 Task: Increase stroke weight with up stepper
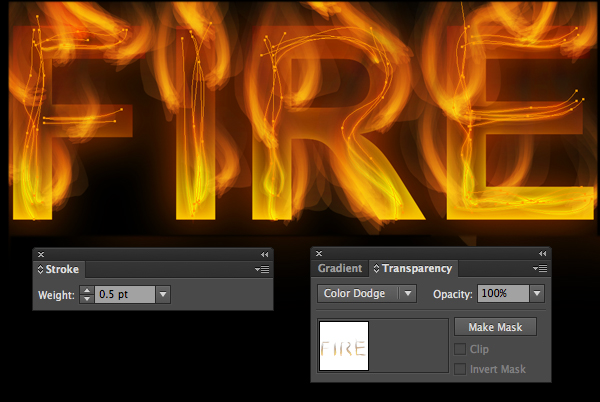(87, 290)
